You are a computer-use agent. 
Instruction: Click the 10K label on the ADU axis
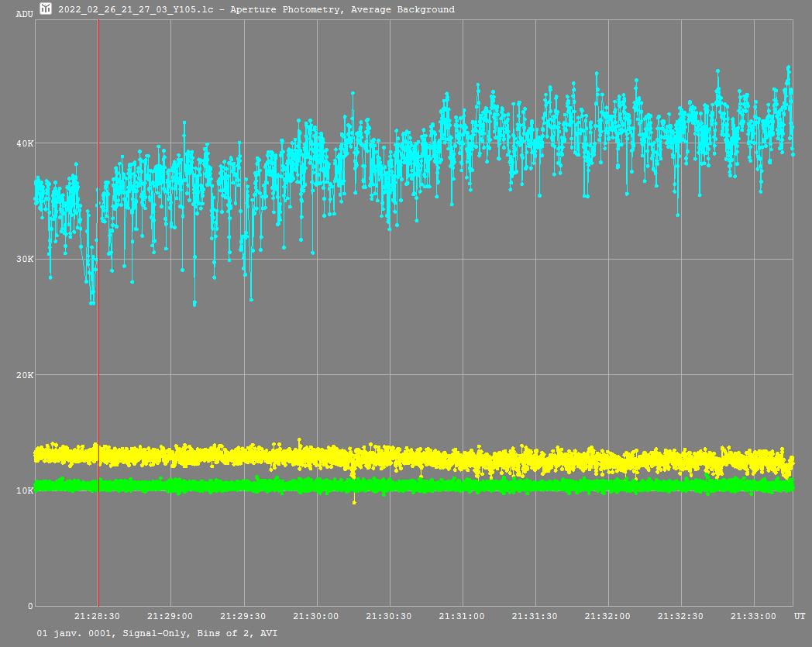click(x=25, y=490)
